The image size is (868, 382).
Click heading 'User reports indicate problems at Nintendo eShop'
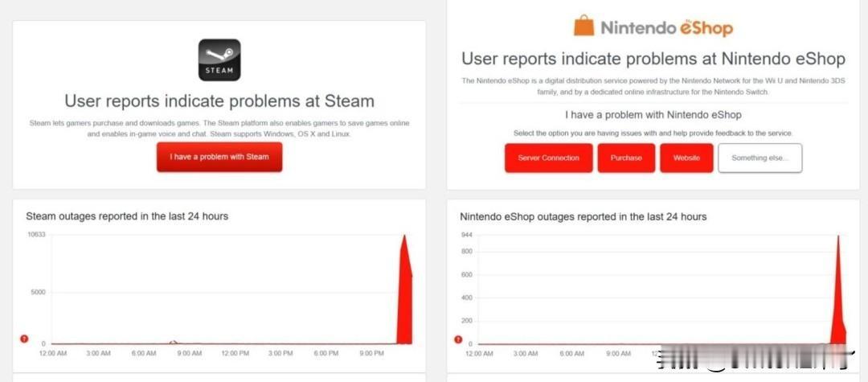click(653, 59)
